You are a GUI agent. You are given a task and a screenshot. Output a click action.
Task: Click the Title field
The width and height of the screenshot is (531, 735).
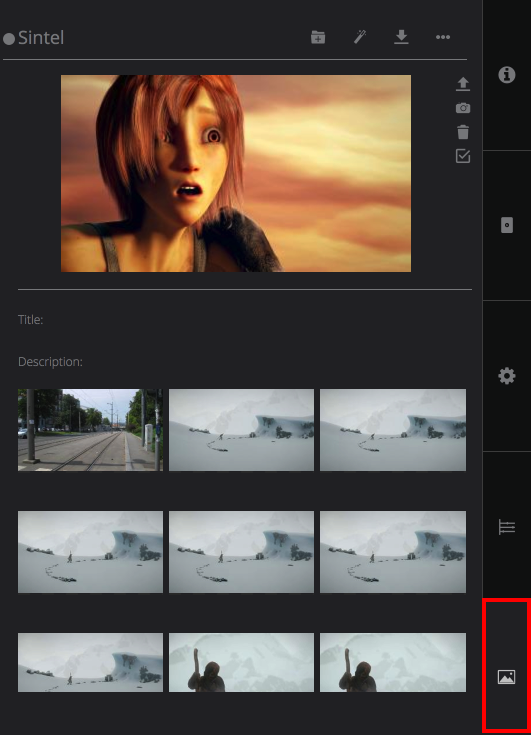point(244,320)
